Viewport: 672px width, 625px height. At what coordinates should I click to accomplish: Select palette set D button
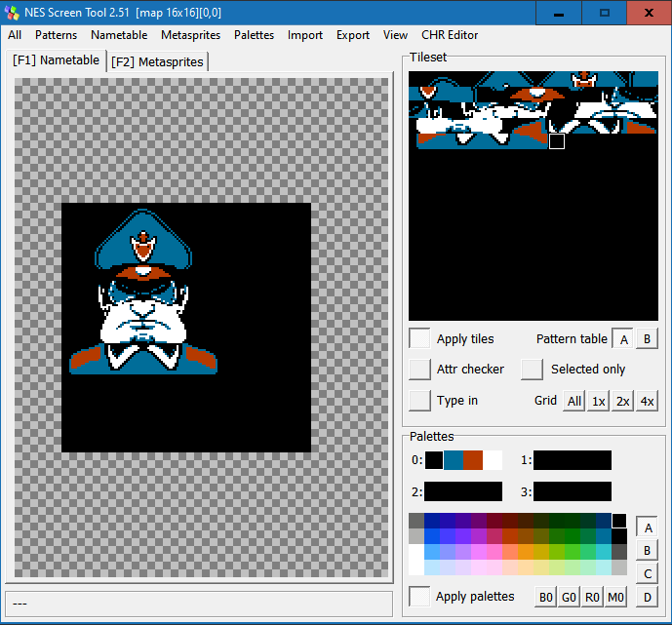(x=648, y=597)
